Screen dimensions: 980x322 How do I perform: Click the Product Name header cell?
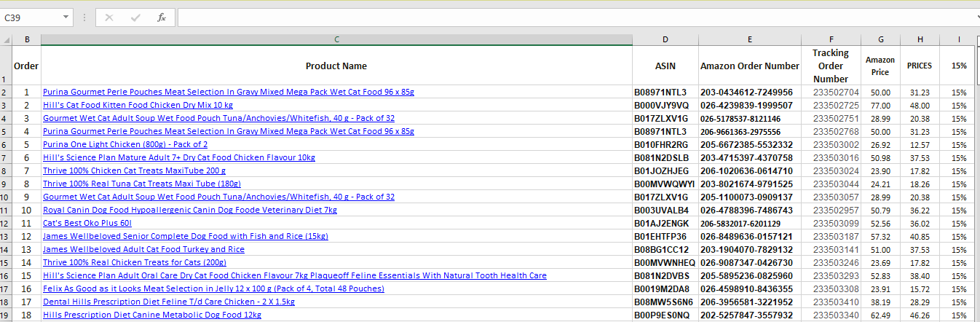pos(336,66)
